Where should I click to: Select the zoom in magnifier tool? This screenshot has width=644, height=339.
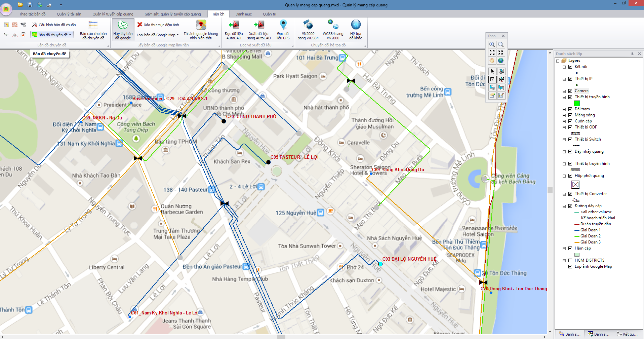pos(492,44)
